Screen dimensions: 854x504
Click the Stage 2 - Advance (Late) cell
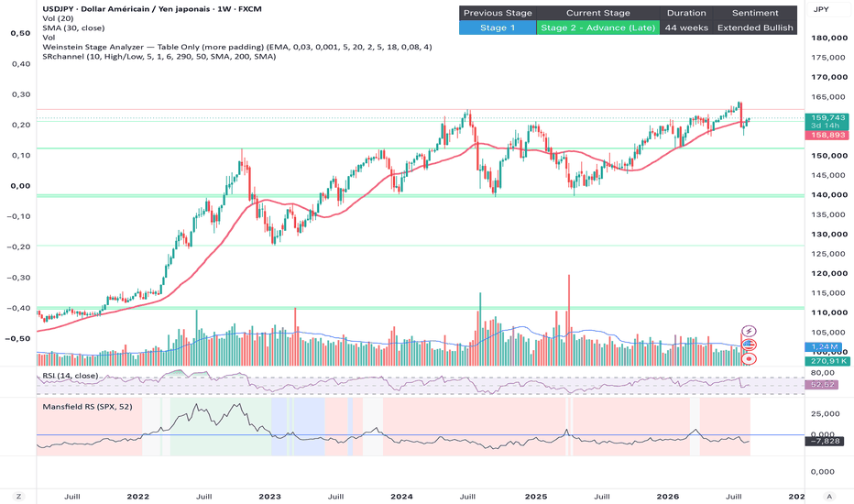[598, 27]
